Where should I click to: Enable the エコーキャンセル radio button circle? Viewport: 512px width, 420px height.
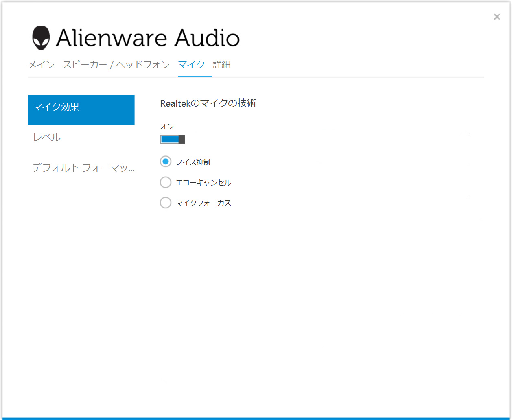pos(166,182)
